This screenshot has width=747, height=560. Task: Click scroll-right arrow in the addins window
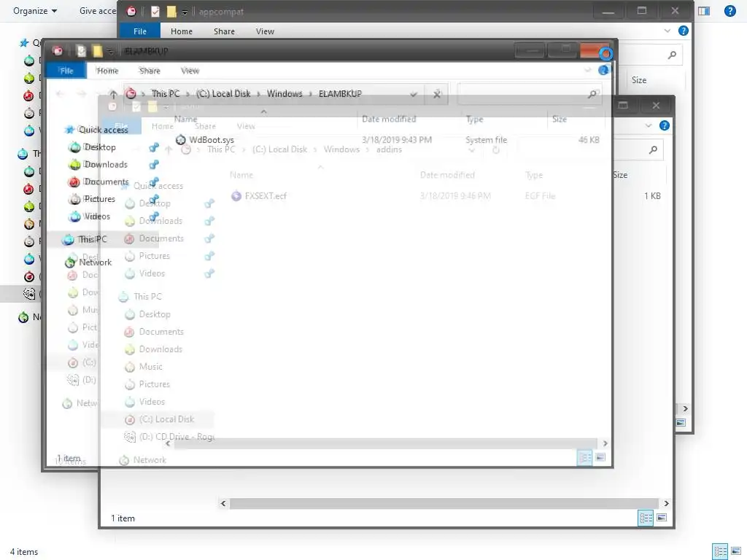[666, 503]
